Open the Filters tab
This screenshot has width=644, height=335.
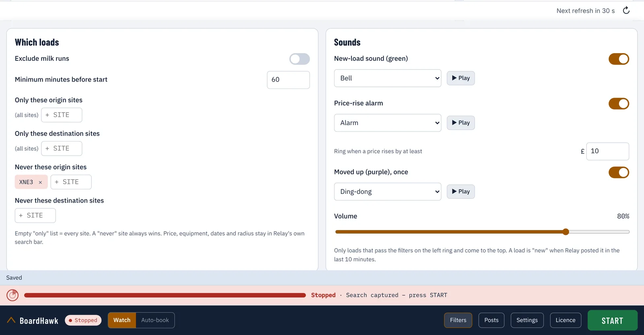[x=458, y=320]
